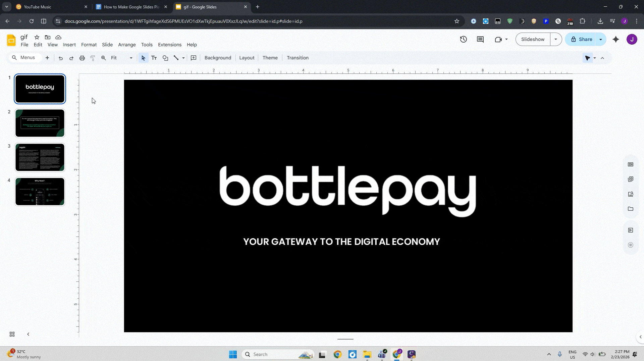Expand the Slideshow options arrow
Viewport: 644px width, 361px height.
pyautogui.click(x=556, y=39)
